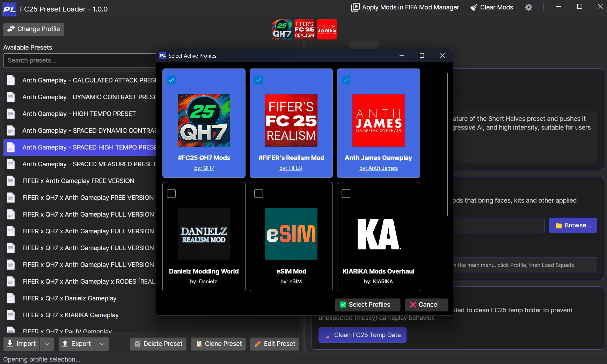Click the PL Preset Loader logo icon

(x=9, y=9)
